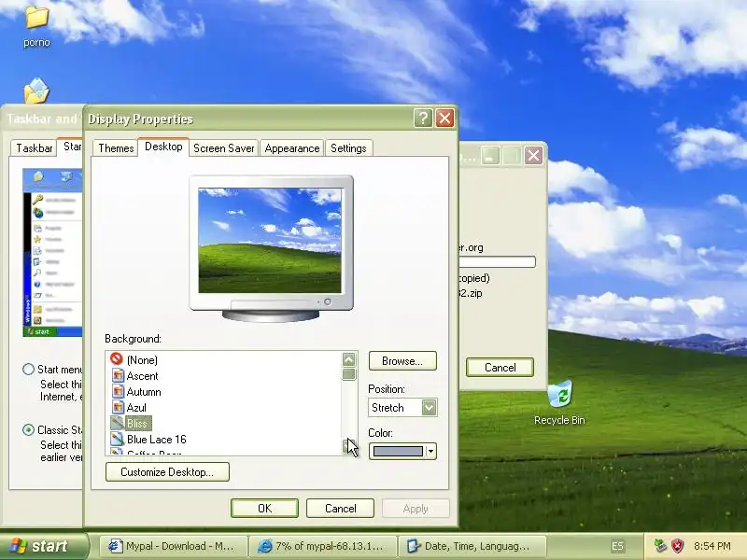Select the Blue Lace 16 wallpaper icon

[118, 439]
